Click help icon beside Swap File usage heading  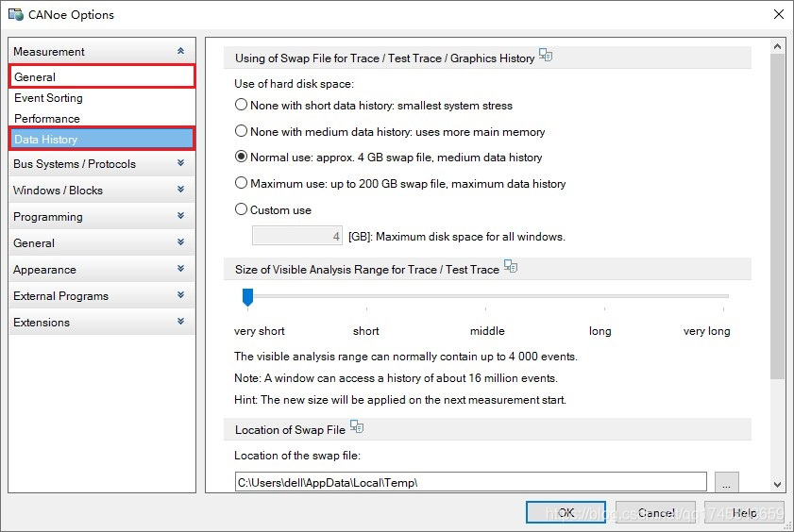coord(546,55)
